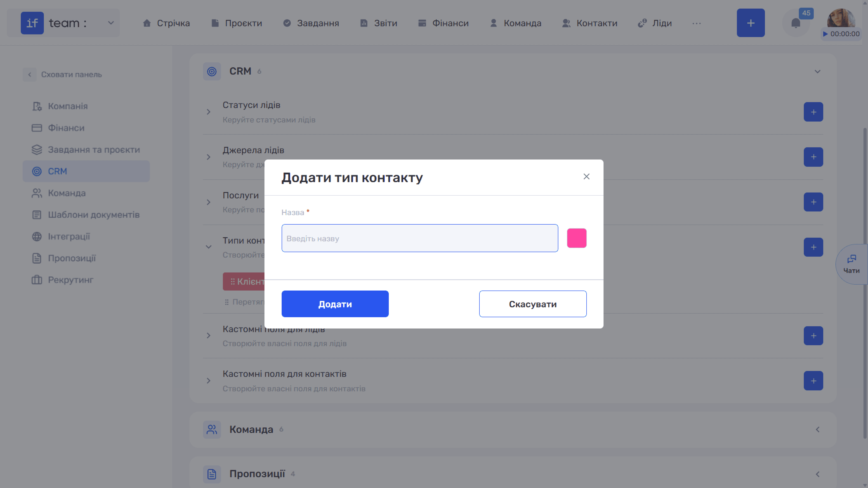This screenshot has width=868, height=488.
Task: Collapse the CRM settings group chevron
Action: (817, 71)
